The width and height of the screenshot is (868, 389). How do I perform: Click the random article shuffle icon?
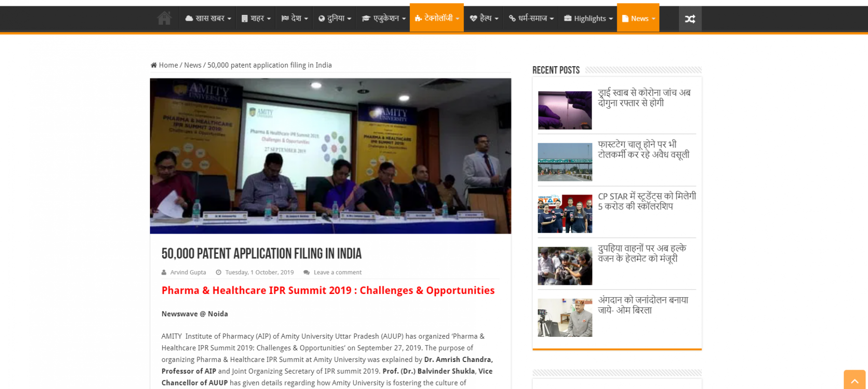click(690, 19)
